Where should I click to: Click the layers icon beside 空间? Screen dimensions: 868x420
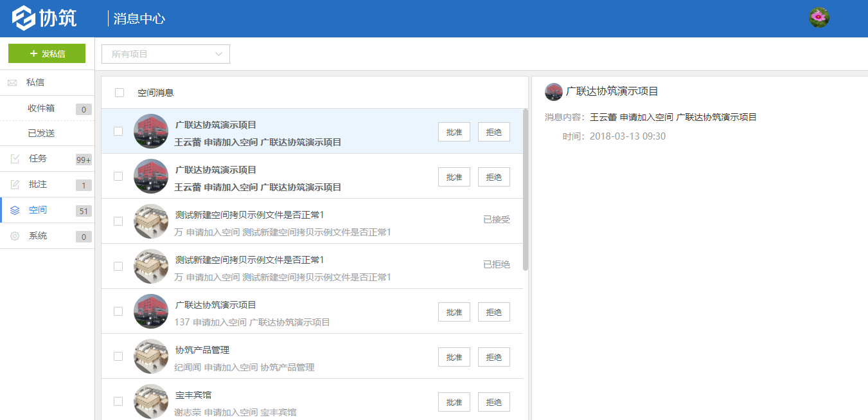[x=15, y=210]
